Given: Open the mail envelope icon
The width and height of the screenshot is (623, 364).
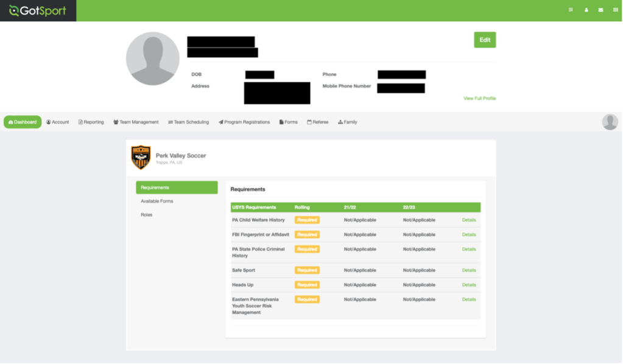Looking at the screenshot, I should tap(601, 10).
